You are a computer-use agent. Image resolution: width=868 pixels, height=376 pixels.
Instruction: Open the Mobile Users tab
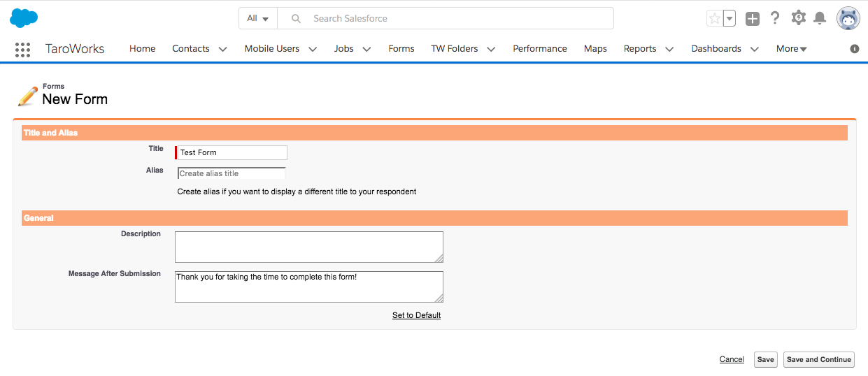tap(272, 49)
